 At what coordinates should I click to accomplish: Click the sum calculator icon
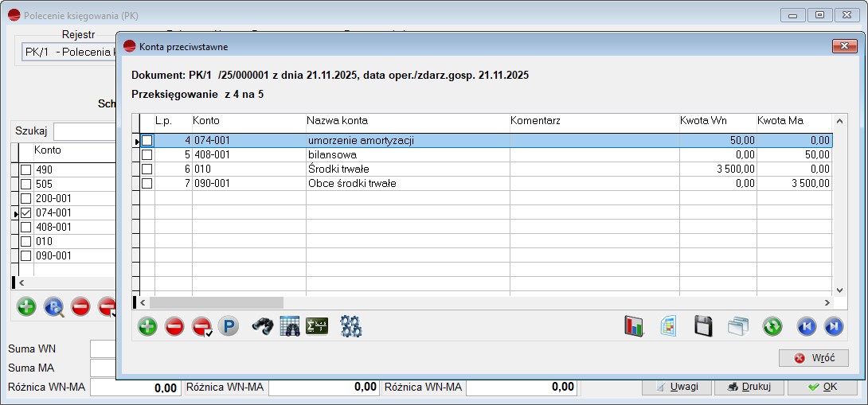[318, 326]
